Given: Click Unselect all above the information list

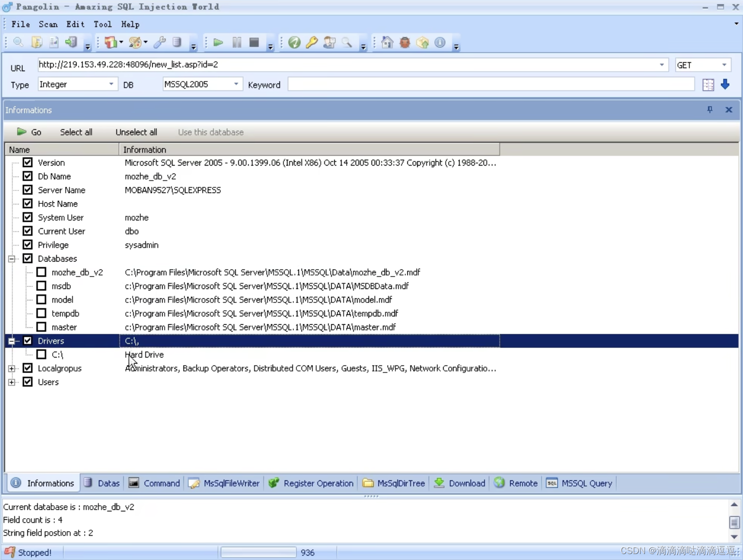Looking at the screenshot, I should [136, 132].
